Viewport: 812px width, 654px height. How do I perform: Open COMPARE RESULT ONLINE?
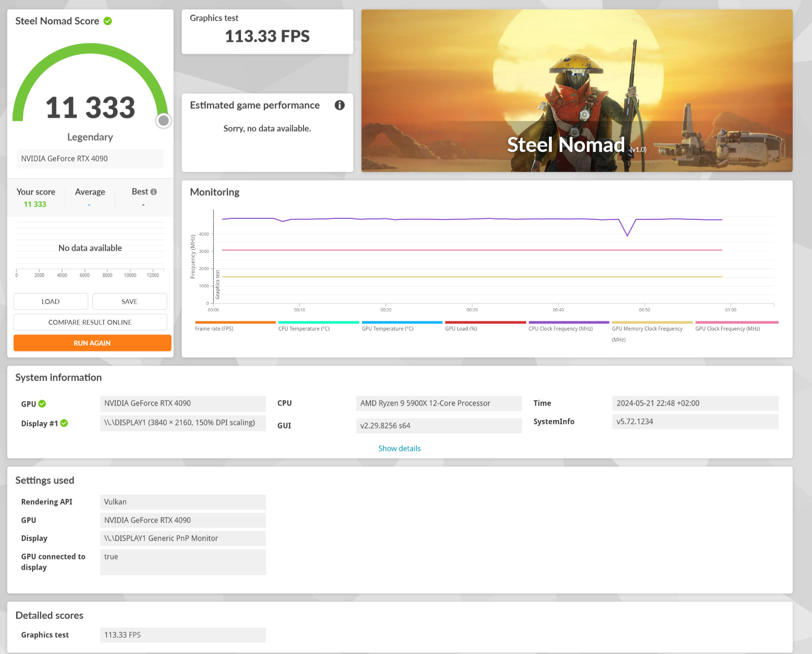click(90, 322)
